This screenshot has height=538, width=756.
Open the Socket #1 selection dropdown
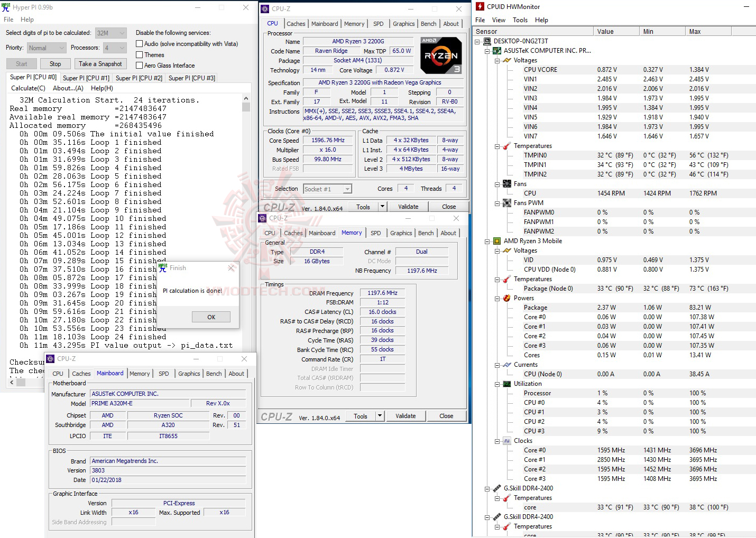(347, 189)
